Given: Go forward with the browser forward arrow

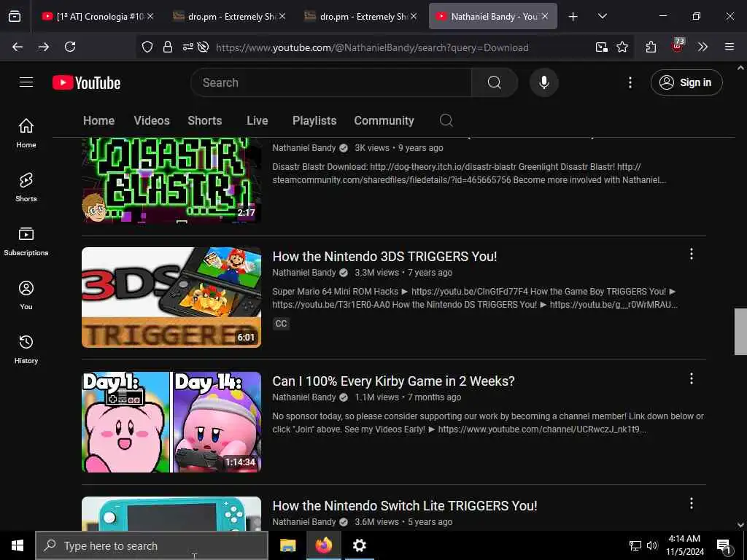Looking at the screenshot, I should coord(43,47).
